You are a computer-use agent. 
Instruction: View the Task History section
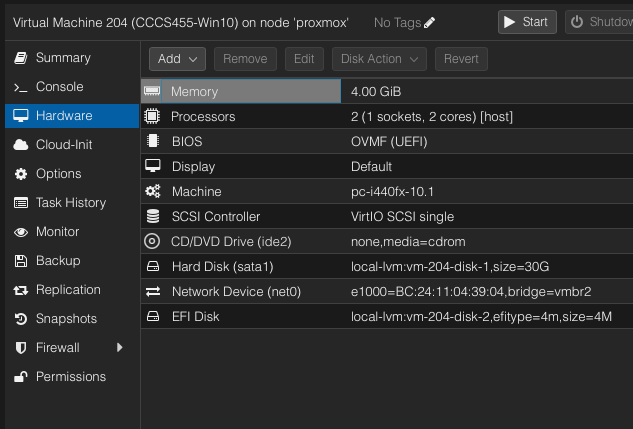tap(72, 203)
